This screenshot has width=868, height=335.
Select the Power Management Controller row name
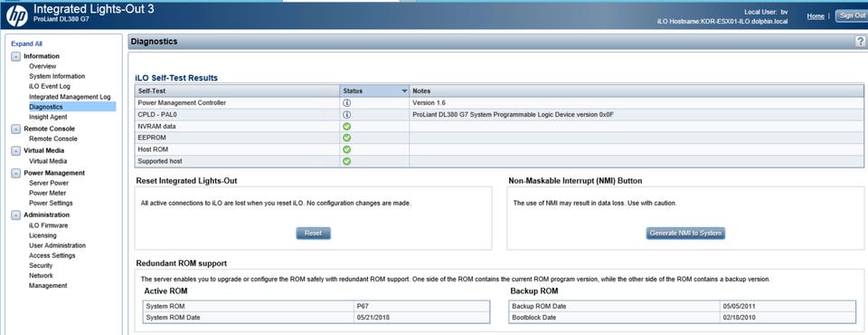point(182,102)
